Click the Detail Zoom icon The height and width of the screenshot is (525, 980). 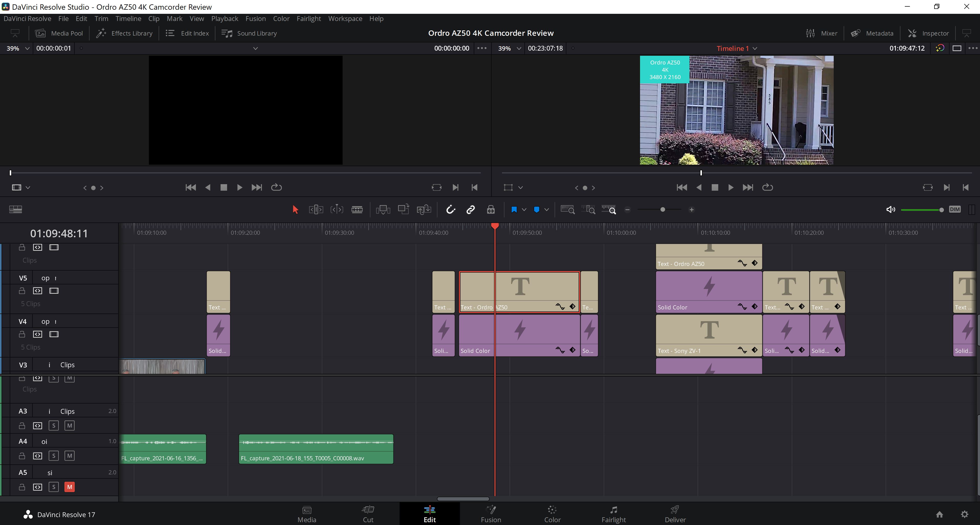pos(588,210)
